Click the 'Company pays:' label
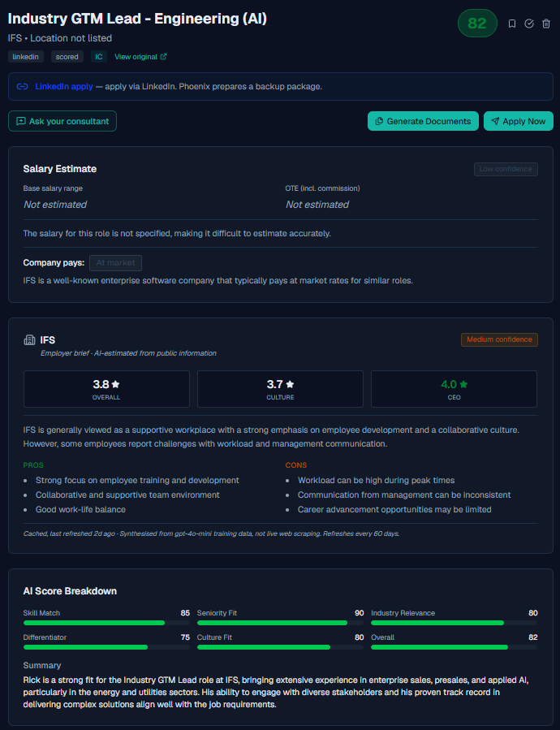Viewport: 560px width, 730px height. click(54, 262)
